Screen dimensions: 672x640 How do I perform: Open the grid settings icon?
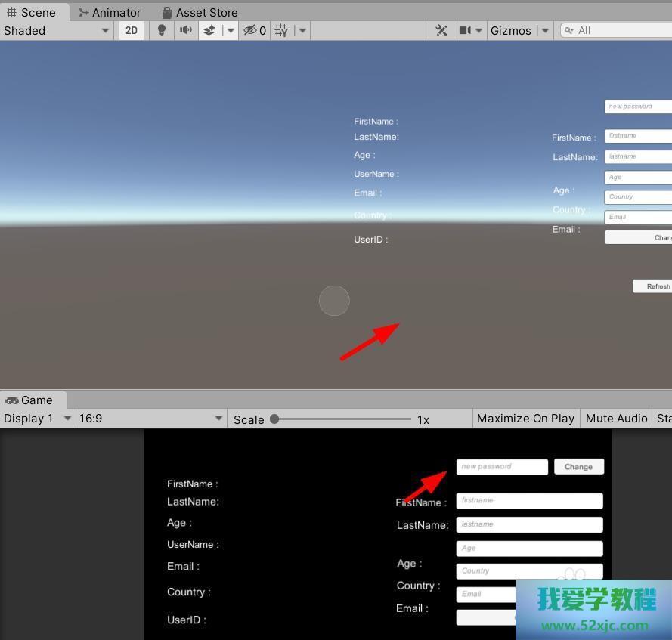280,30
